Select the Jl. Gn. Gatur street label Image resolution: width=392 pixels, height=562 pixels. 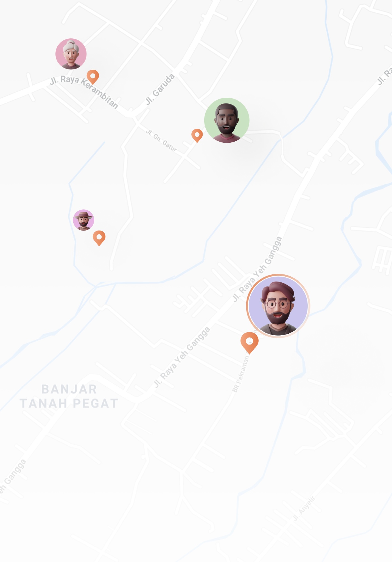[161, 140]
